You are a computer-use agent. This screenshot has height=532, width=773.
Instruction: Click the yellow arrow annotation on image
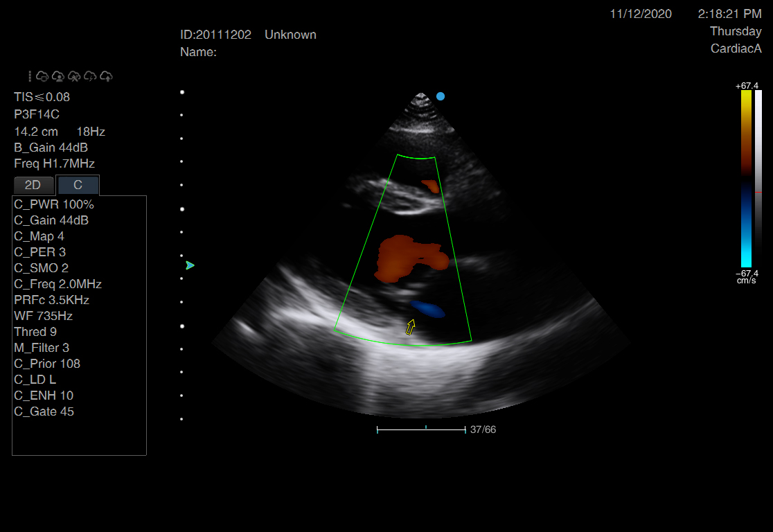(410, 327)
